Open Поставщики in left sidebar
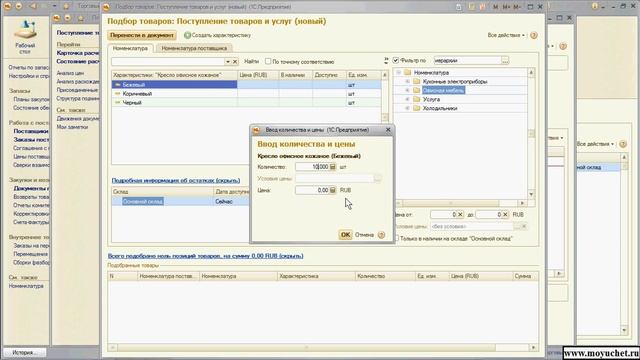 (x=31, y=131)
